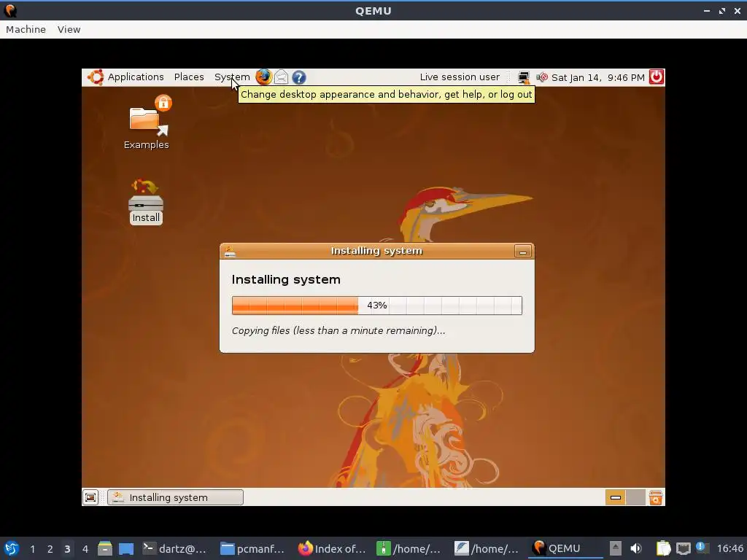This screenshot has height=560, width=747.
Task: Open the Applications menu in the Ubuntu panel
Action: pos(135,77)
